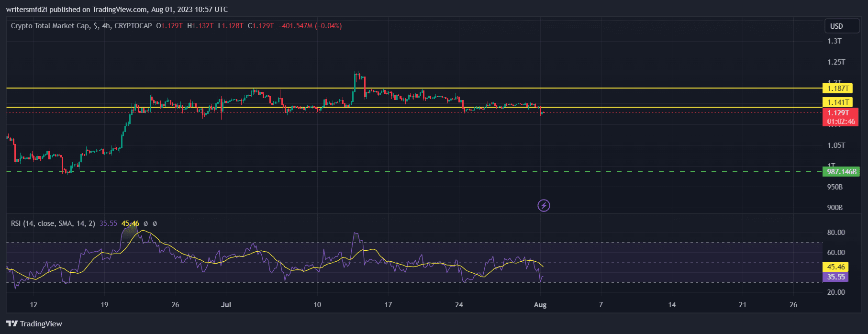The image size is (868, 334).
Task: Click the TradingView logo icon
Action: tap(12, 324)
